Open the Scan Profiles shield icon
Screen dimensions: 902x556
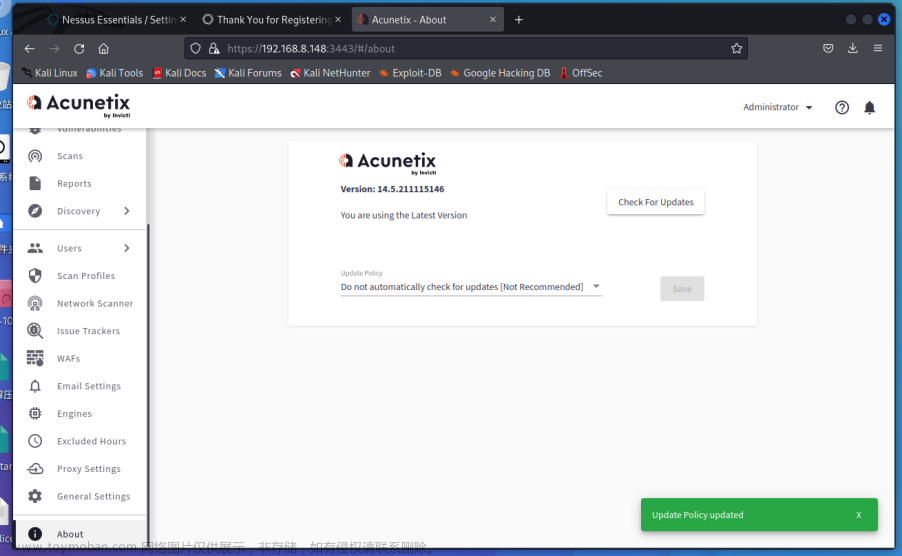35,275
